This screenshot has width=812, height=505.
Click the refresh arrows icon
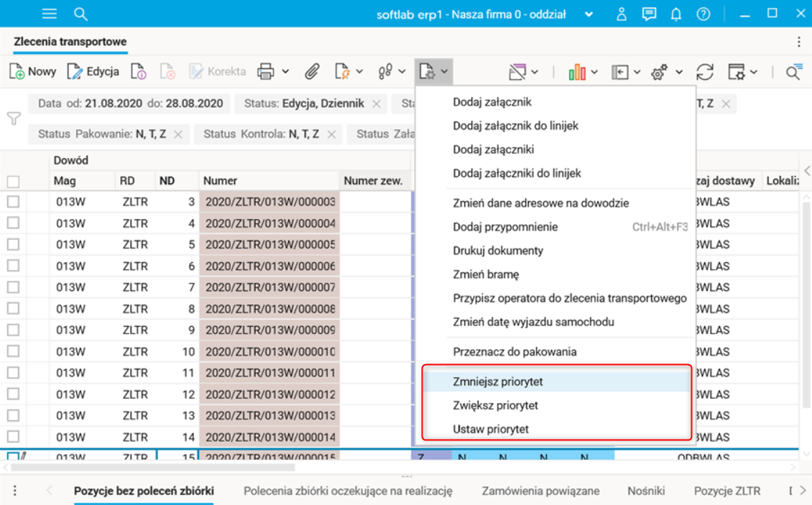coord(705,72)
